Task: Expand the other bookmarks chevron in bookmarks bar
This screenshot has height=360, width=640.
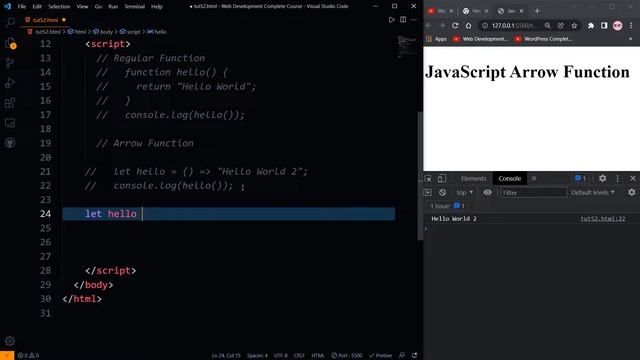Action: [631, 39]
